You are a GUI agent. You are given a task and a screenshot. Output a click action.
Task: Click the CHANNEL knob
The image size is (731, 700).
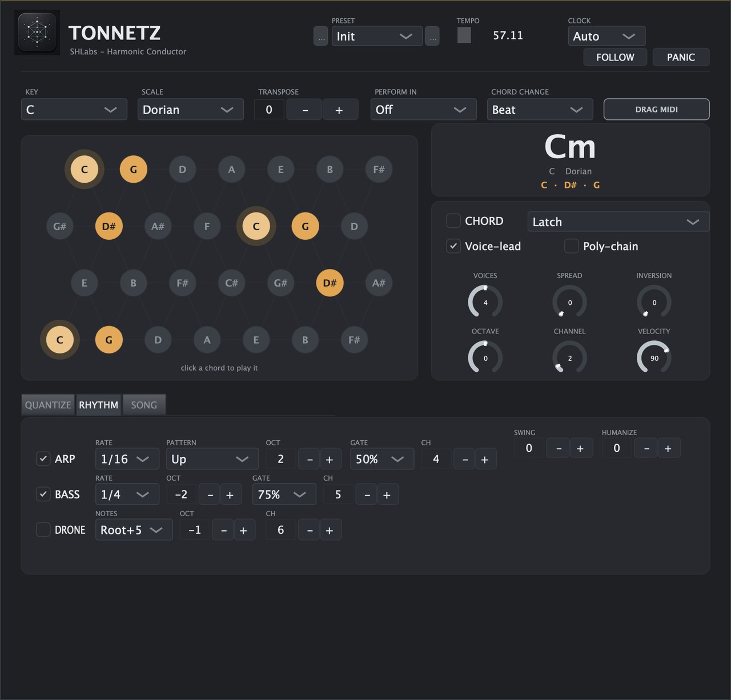569,357
